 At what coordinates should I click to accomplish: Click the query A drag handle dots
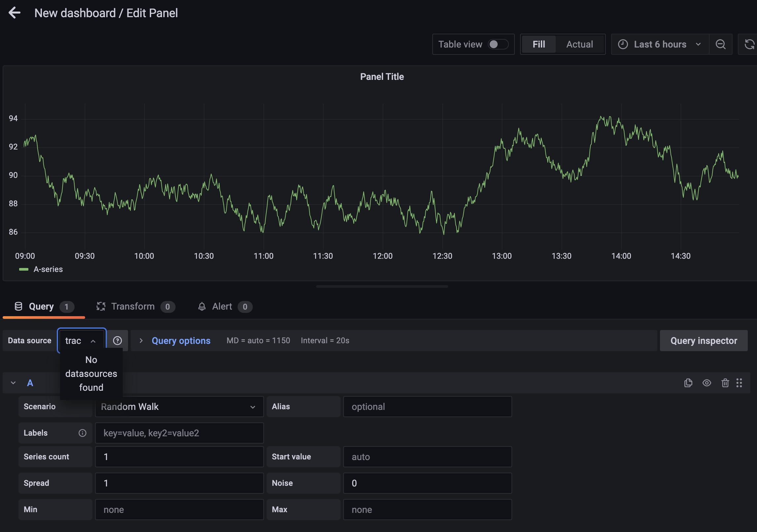740,383
